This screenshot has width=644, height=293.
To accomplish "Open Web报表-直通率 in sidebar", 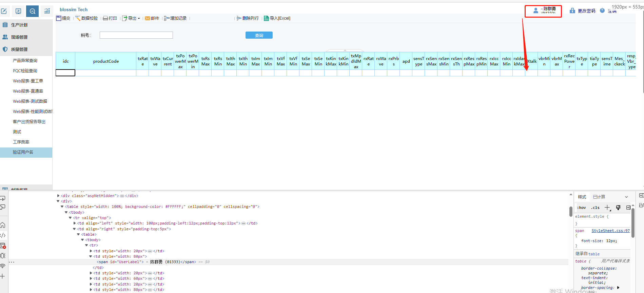I will [x=28, y=91].
